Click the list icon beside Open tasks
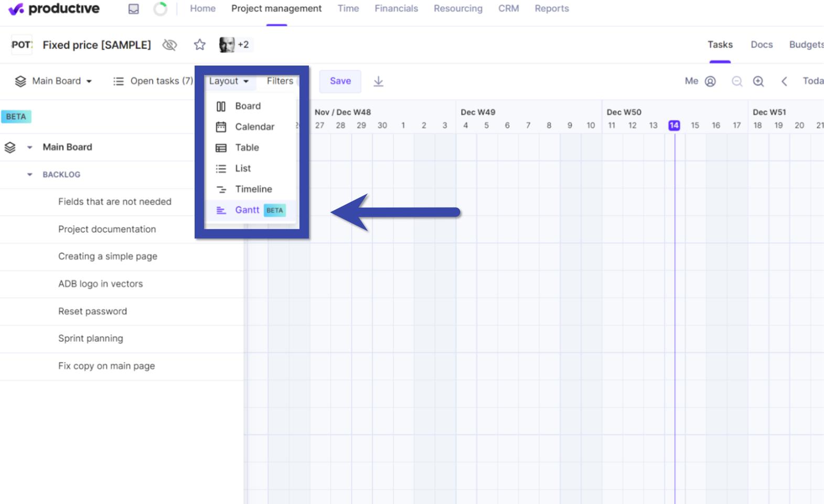Screen dimensions: 824x504 (x=119, y=81)
